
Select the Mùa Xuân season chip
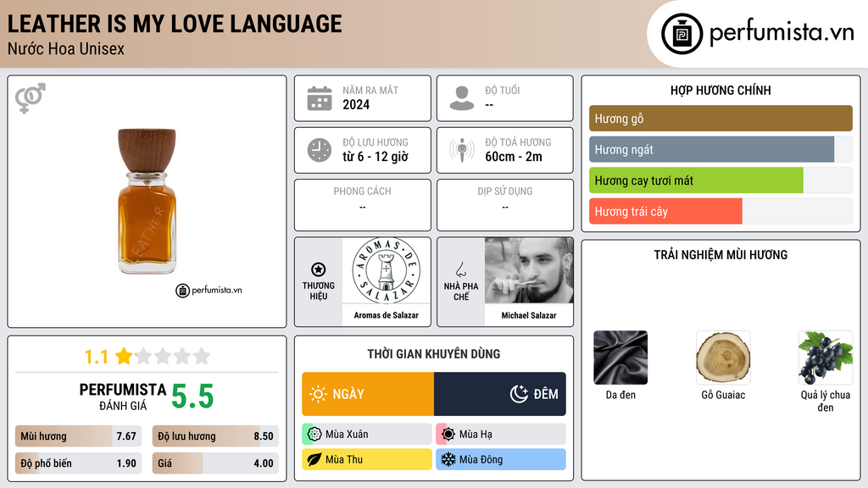(x=367, y=435)
